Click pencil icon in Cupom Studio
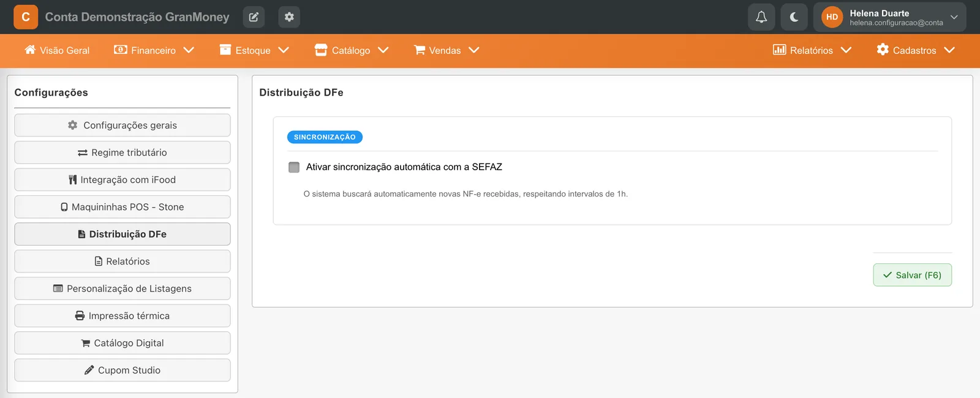The height and width of the screenshot is (398, 980). click(x=89, y=370)
